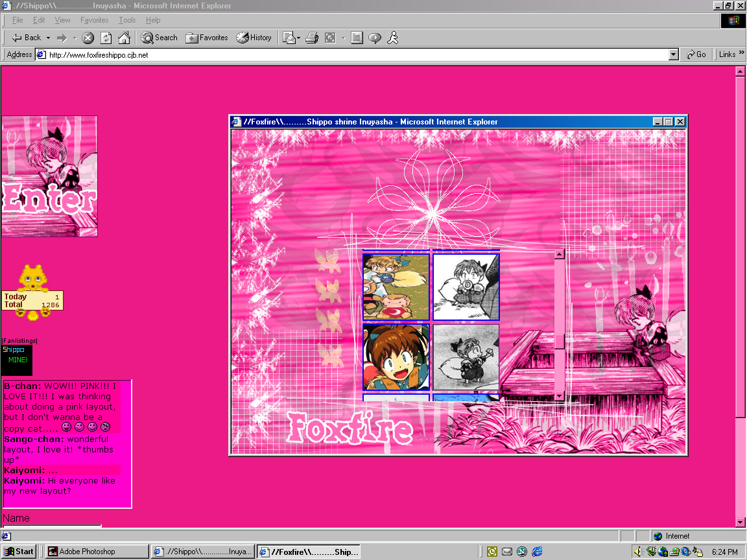Open the Forward button history dropdown arrow
Image resolution: width=747 pixels, height=560 pixels.
click(75, 38)
